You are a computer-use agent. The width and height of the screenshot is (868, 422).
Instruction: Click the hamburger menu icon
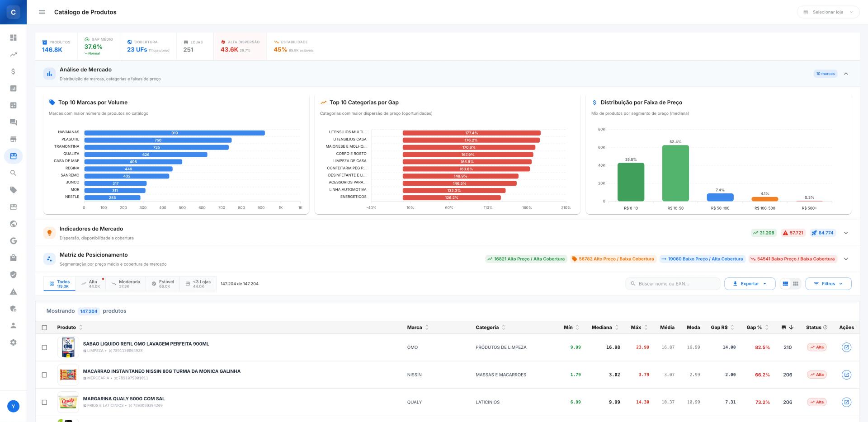(x=42, y=12)
